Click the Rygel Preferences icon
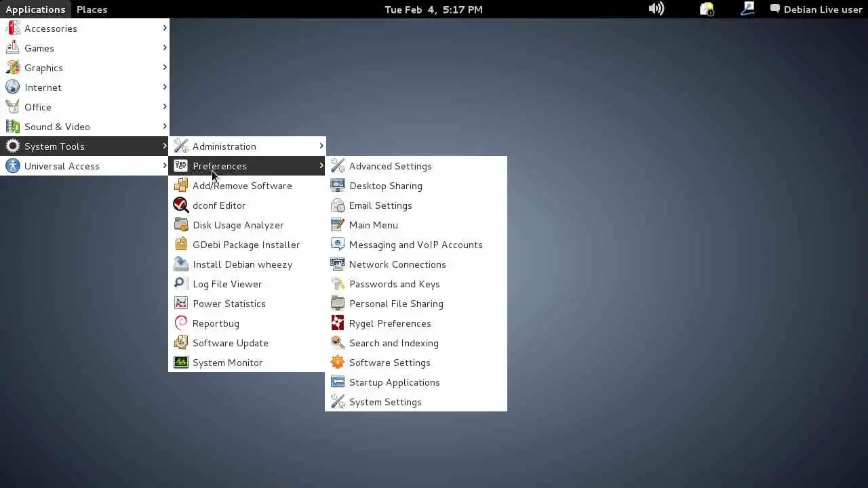Screen dimensions: 868x488 click(338, 323)
